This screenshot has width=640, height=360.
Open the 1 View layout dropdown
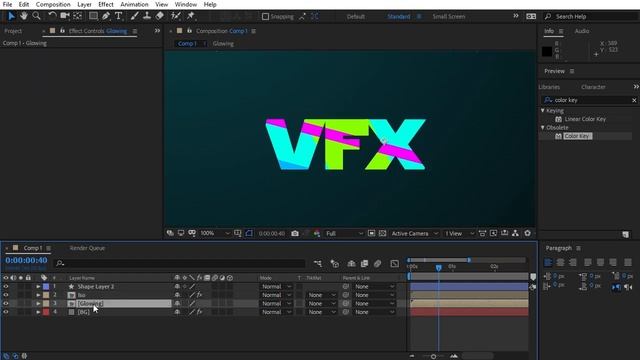(x=459, y=233)
